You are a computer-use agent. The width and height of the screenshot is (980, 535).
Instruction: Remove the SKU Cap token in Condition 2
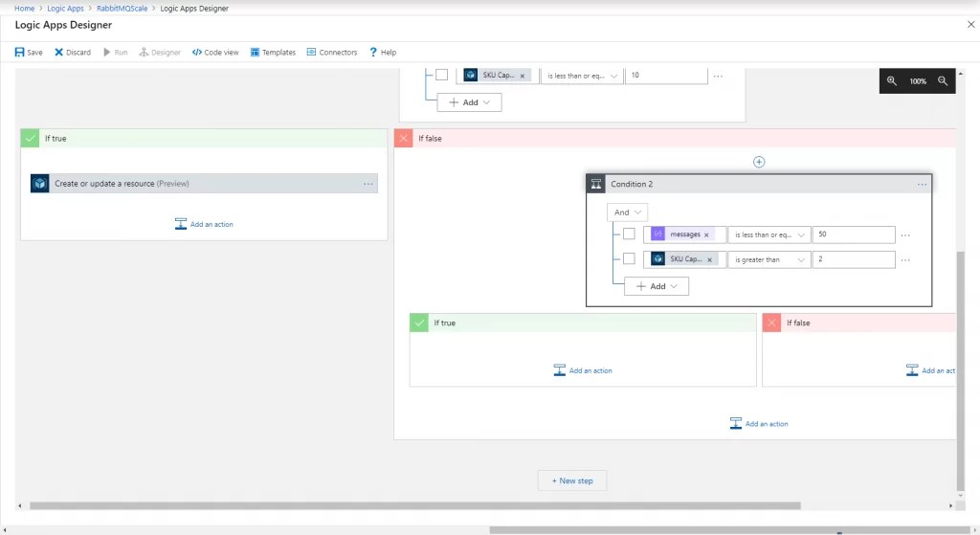pos(709,259)
